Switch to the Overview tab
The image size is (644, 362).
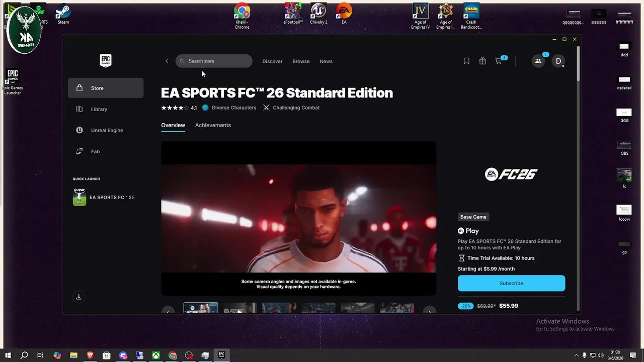pos(173,125)
